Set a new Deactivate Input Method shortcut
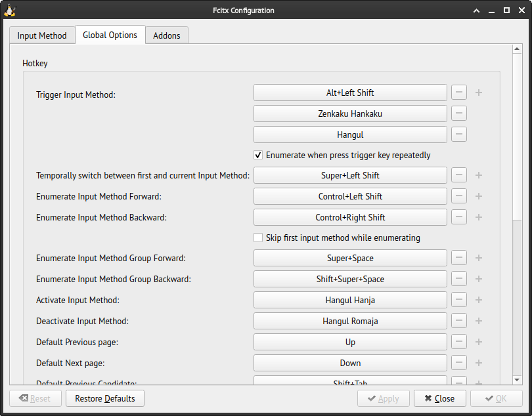Viewport: 532px width, 416px height. tap(350, 320)
